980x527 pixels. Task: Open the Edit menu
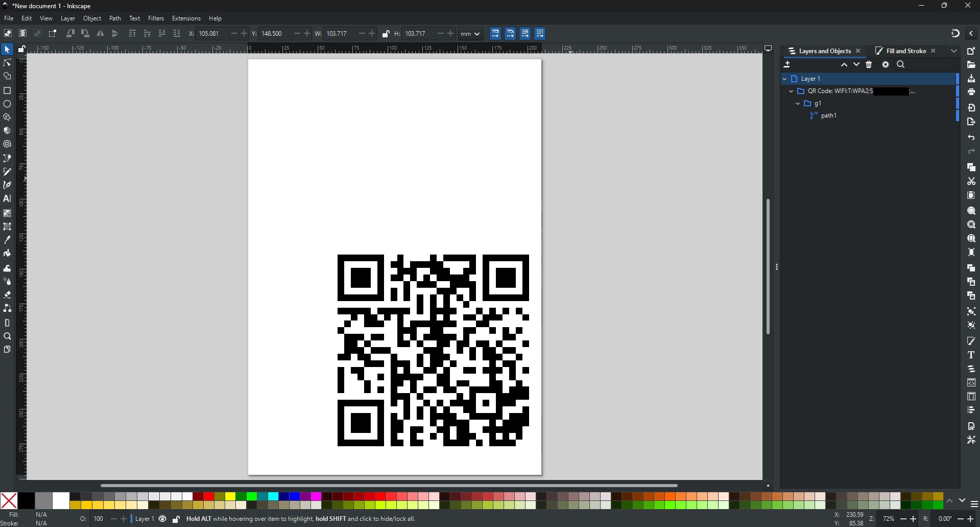(x=27, y=18)
